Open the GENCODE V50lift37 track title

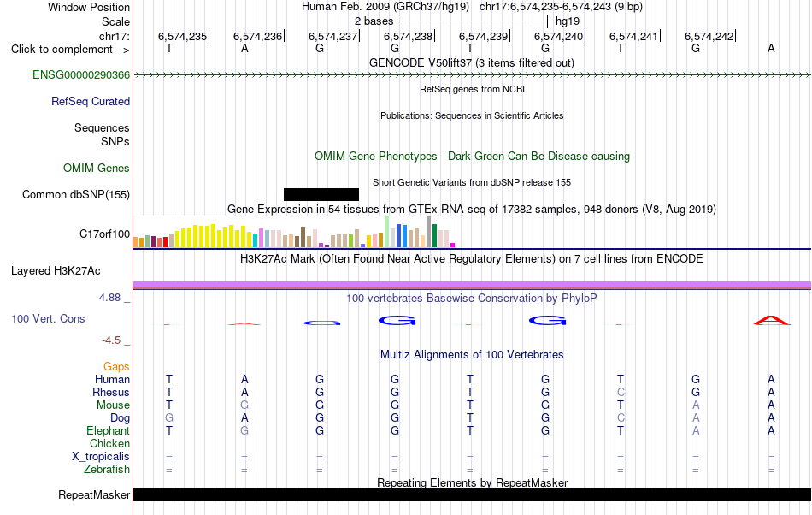(471, 63)
